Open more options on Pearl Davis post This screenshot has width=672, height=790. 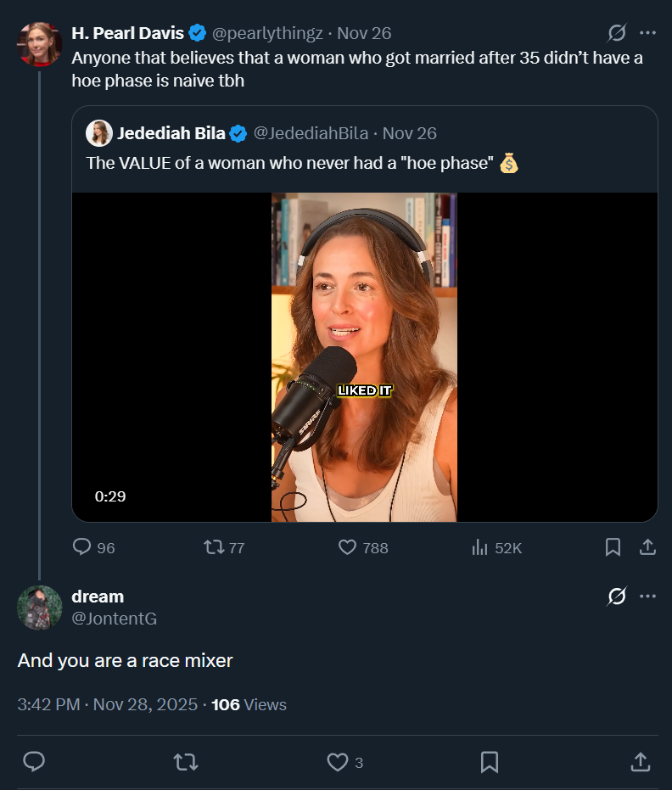647,33
